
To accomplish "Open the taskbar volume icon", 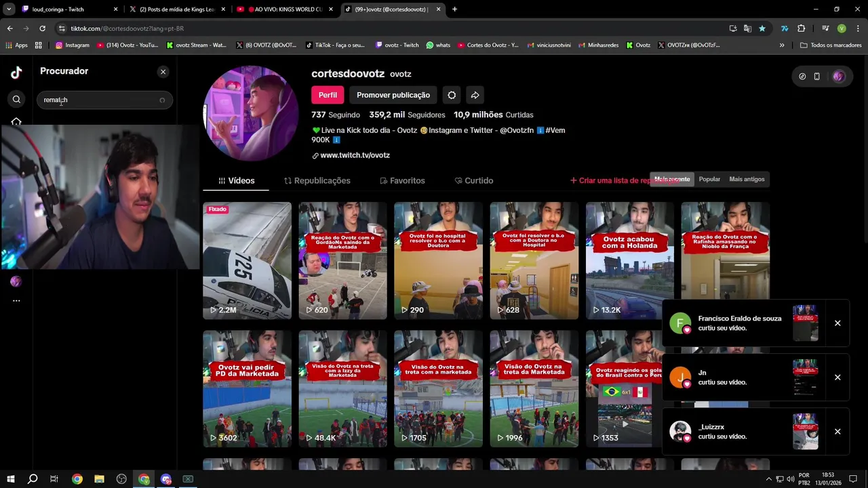I will click(x=790, y=479).
